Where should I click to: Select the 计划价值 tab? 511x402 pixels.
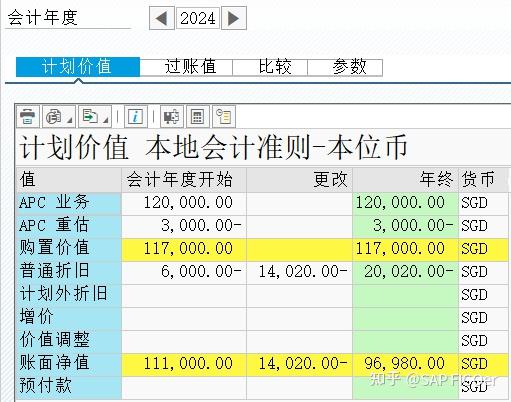tap(78, 67)
